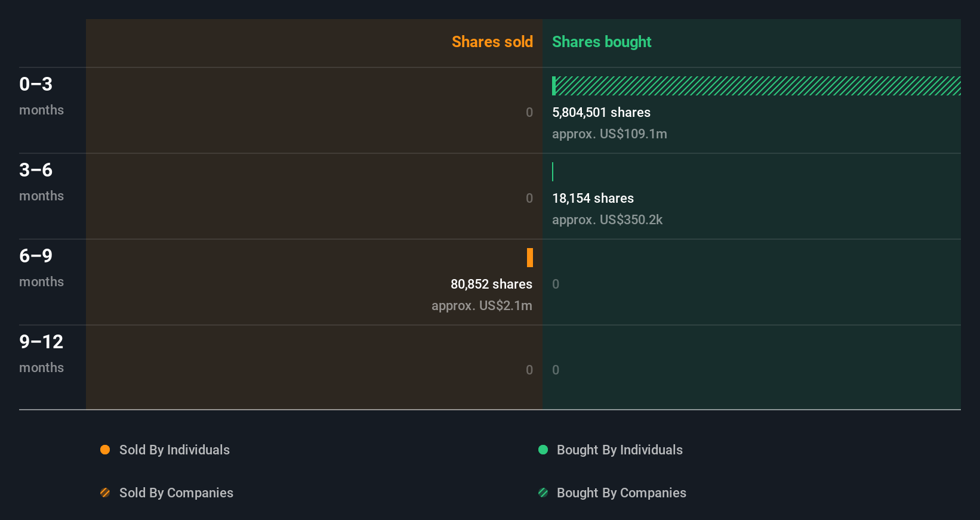Click the approx. US$2.1m value
Screen dimensions: 980x520
(482, 305)
